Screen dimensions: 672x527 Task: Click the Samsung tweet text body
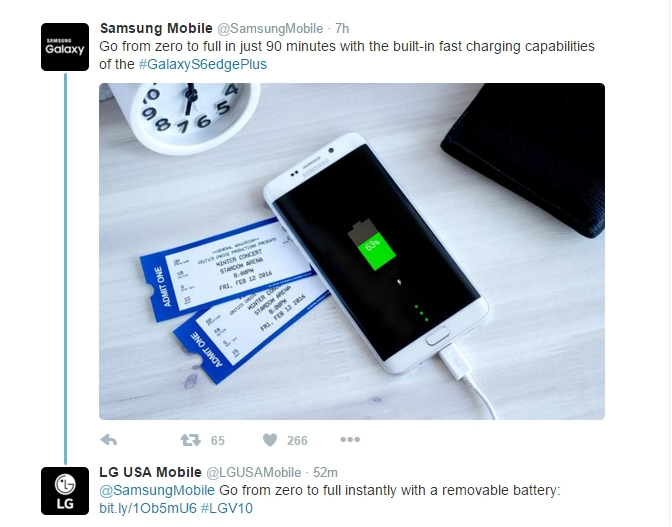click(x=347, y=55)
